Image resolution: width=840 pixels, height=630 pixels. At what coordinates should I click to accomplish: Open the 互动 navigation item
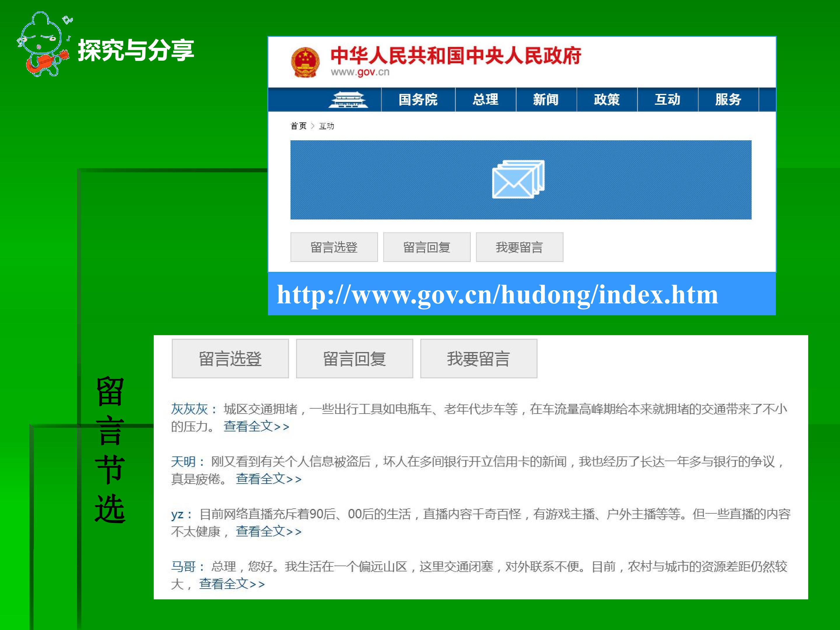pos(668,99)
